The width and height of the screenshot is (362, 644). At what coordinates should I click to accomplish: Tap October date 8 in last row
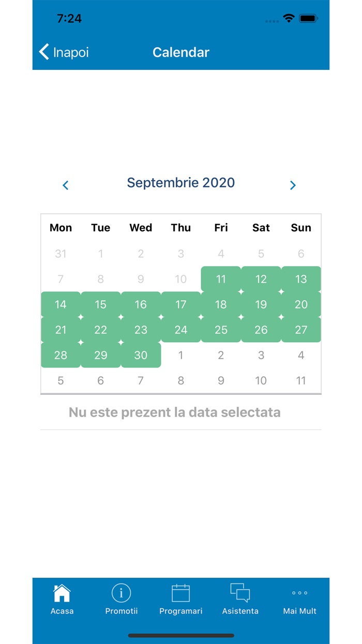[x=181, y=380]
